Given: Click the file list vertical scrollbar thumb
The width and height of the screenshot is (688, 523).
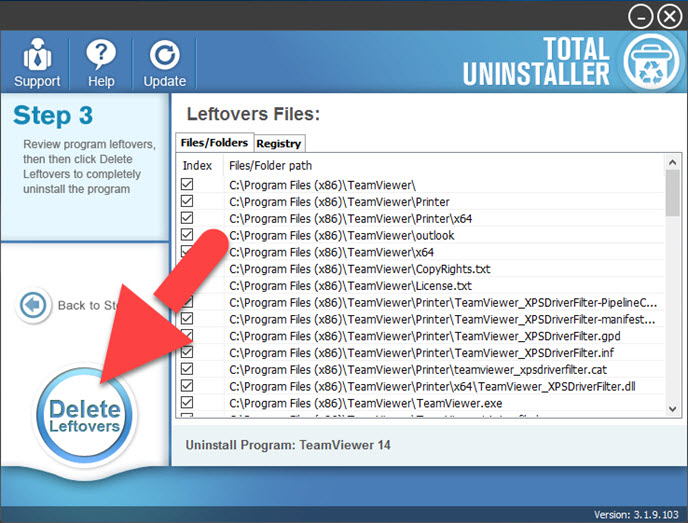Looking at the screenshot, I should (672, 193).
